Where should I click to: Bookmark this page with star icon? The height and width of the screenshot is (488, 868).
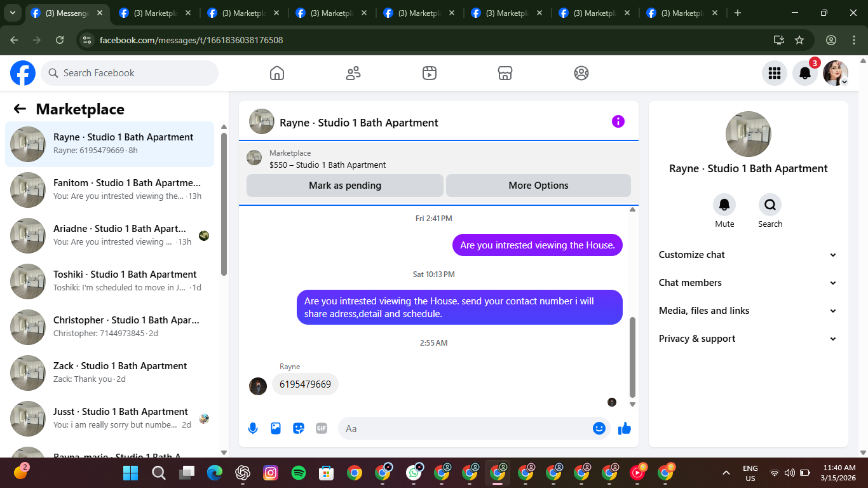pyautogui.click(x=799, y=40)
